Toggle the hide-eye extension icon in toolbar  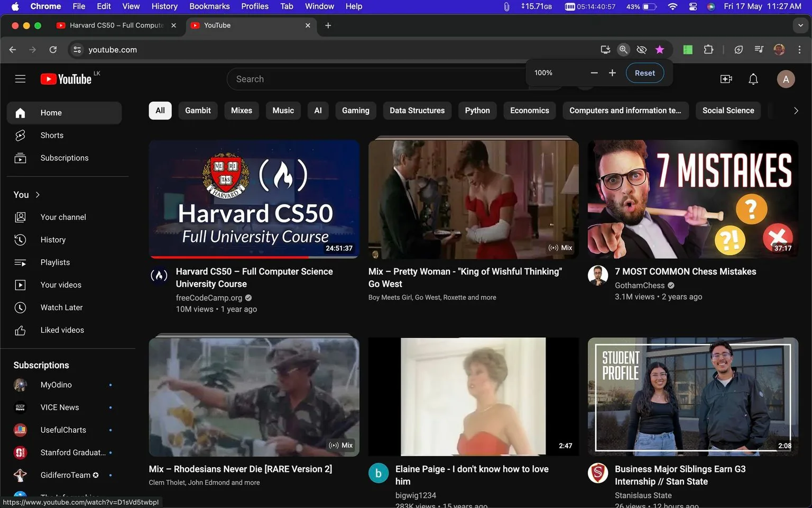(641, 49)
